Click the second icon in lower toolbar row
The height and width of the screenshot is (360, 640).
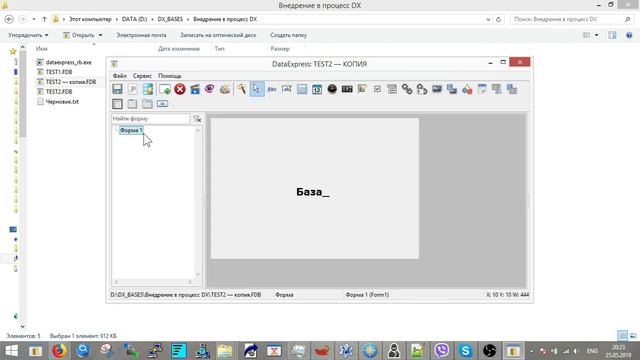point(132,104)
